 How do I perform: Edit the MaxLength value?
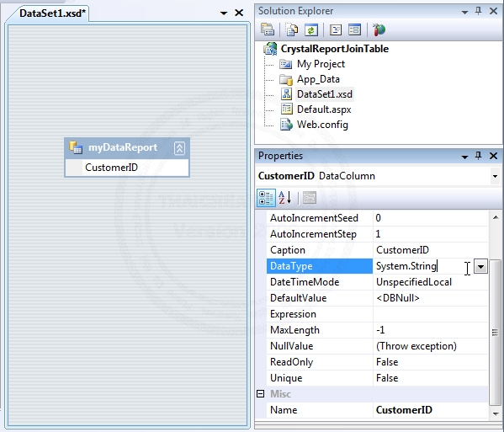[x=431, y=330]
